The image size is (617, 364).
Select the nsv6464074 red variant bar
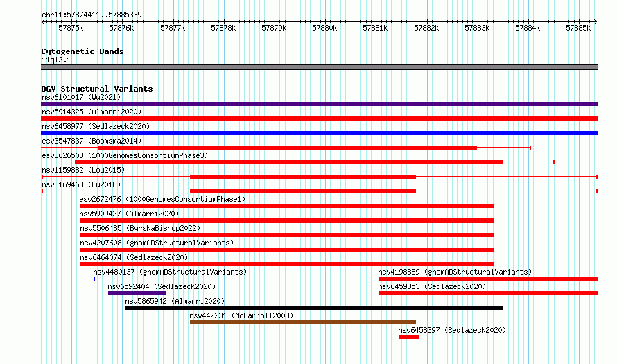pos(287,264)
